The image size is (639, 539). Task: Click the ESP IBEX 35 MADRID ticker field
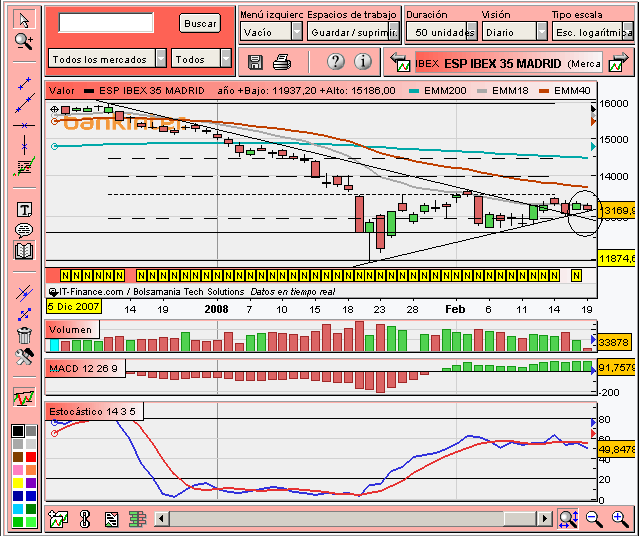[x=508, y=64]
